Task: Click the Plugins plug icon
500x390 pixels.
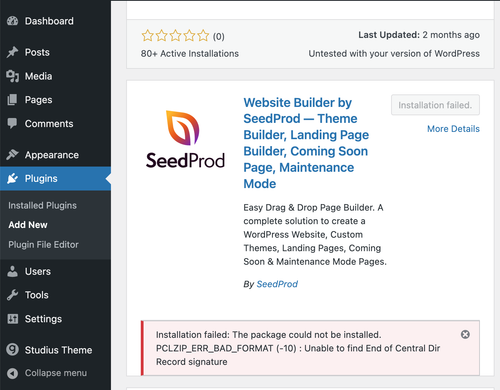Action: coord(12,178)
